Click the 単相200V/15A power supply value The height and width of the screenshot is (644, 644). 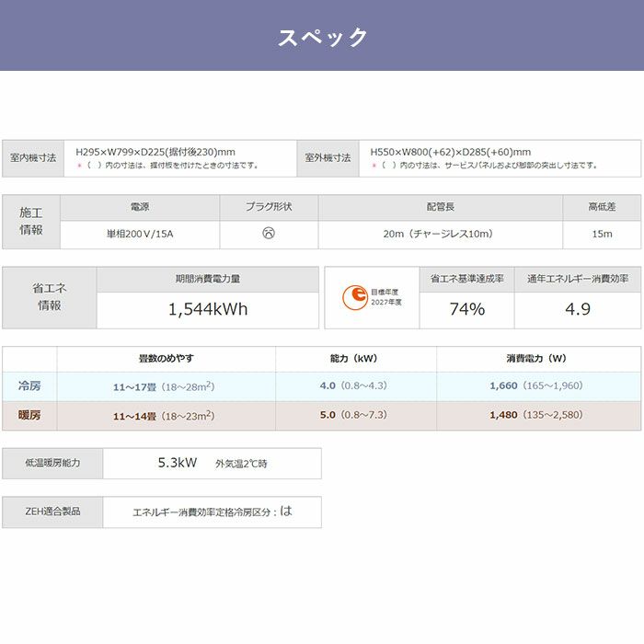coord(140,234)
